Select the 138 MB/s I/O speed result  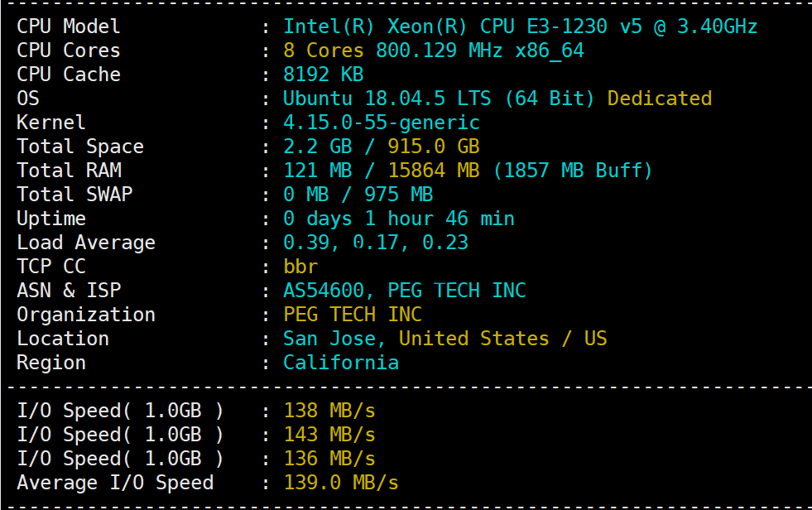(329, 411)
